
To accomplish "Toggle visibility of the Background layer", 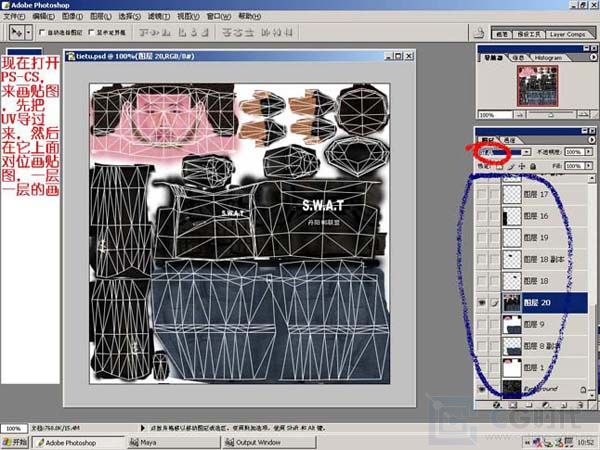I will tap(482, 389).
